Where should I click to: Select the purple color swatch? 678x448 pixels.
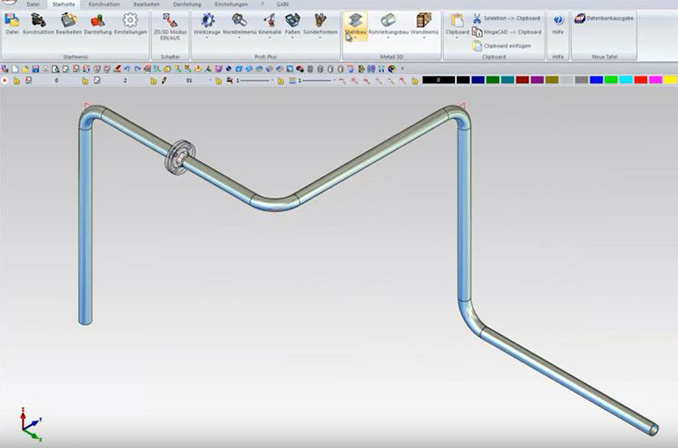[x=537, y=80]
